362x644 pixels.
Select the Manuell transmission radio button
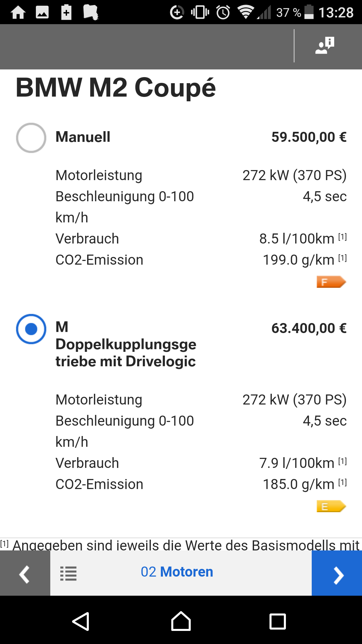pyautogui.click(x=31, y=138)
